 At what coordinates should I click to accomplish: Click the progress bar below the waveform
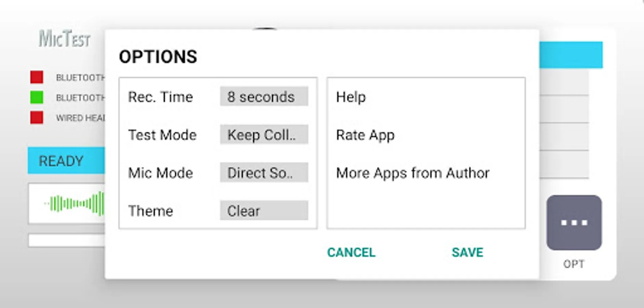tap(67, 240)
